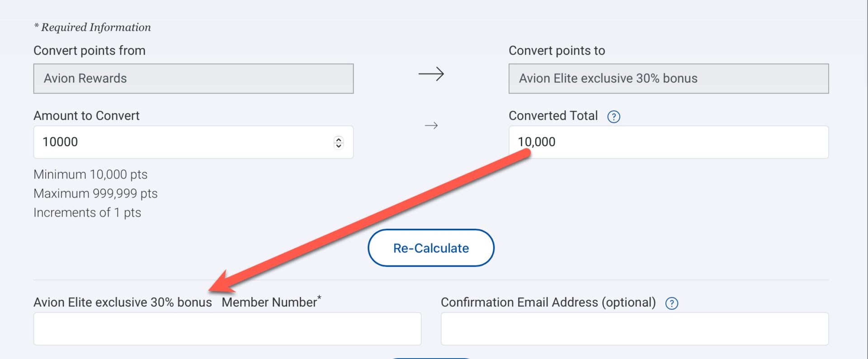The width and height of the screenshot is (868, 359).
Task: Click the Avion Elite exclusive 30% bonus field
Action: 669,79
